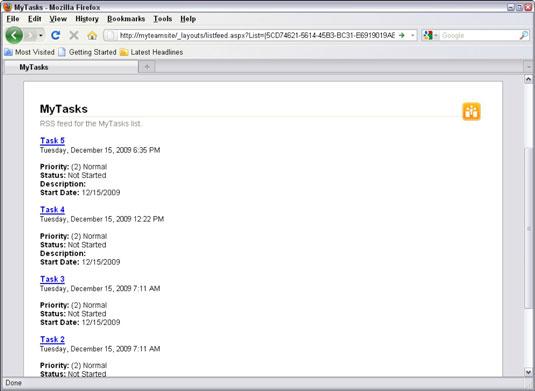Image resolution: width=535 pixels, height=391 pixels.
Task: Select the MyTasks tab
Action: [x=71, y=67]
